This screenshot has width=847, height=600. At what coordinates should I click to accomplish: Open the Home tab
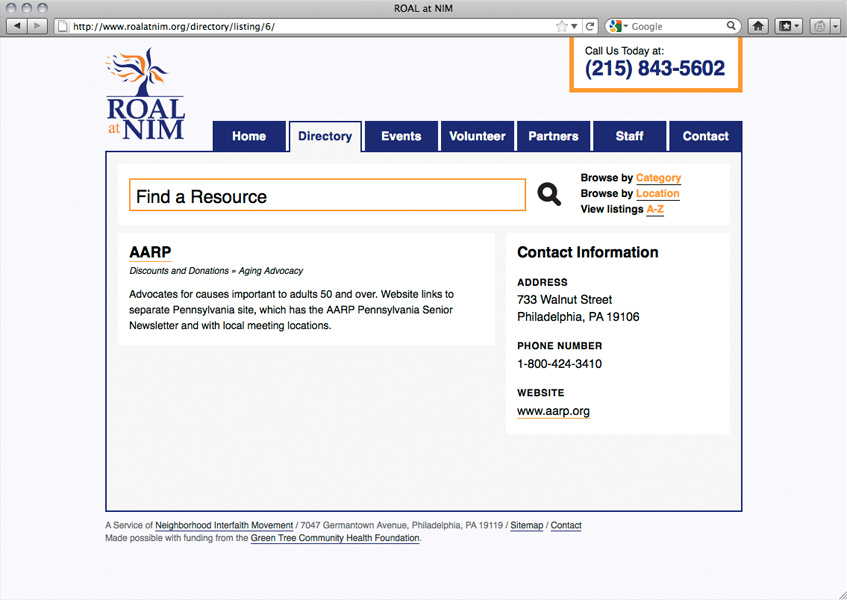click(249, 136)
